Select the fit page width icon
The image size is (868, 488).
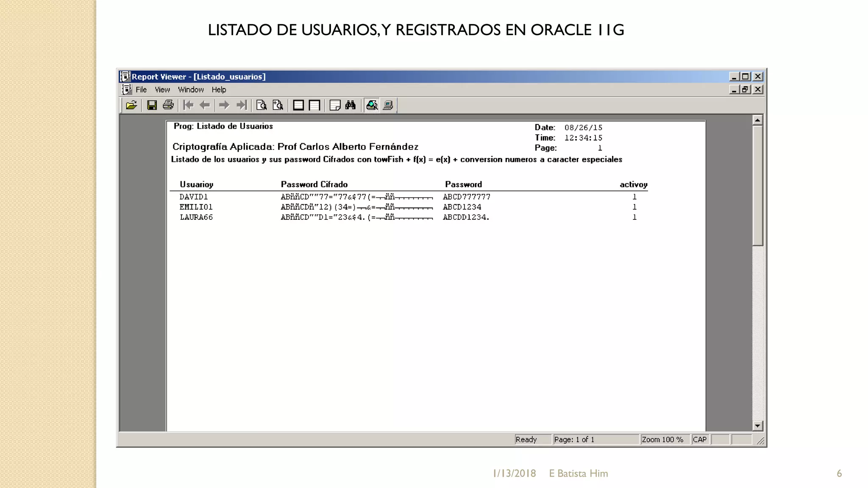pos(314,105)
